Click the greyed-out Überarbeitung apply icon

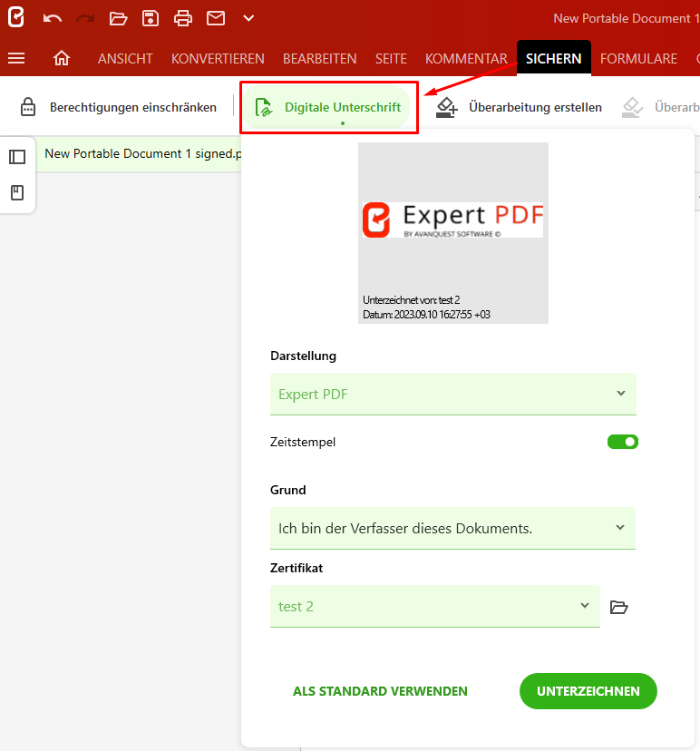[x=633, y=107]
